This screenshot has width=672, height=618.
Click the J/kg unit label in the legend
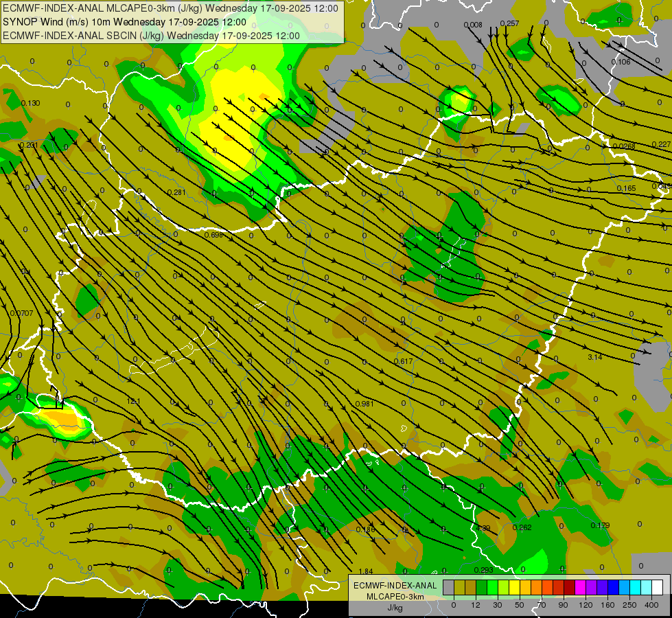coord(395,608)
